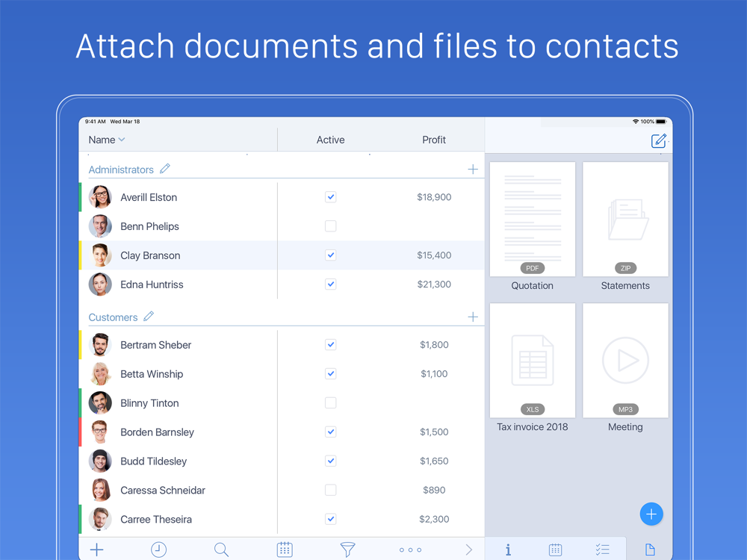Add a contact to Administrators group
The height and width of the screenshot is (560, 747).
473,169
